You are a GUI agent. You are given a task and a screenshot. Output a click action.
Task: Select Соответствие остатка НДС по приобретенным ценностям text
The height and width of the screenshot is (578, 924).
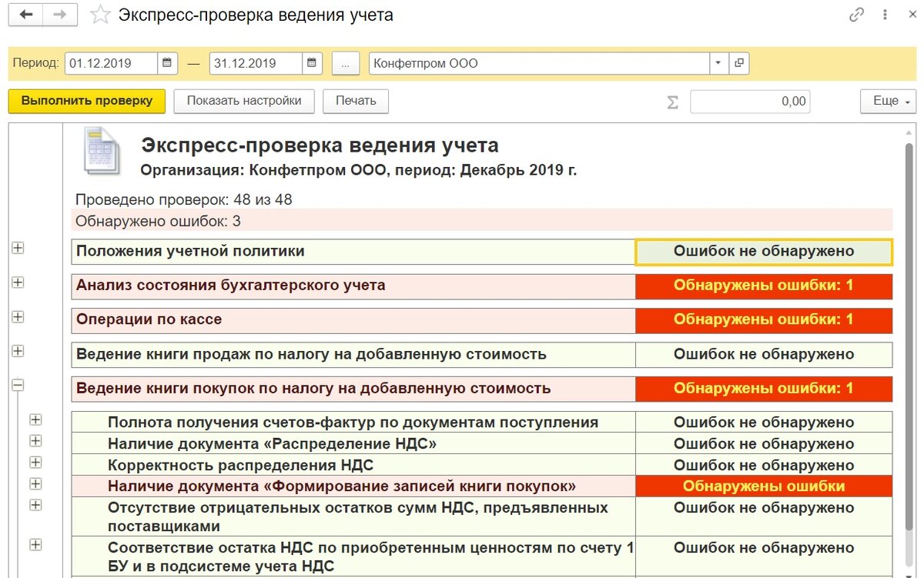point(370,557)
